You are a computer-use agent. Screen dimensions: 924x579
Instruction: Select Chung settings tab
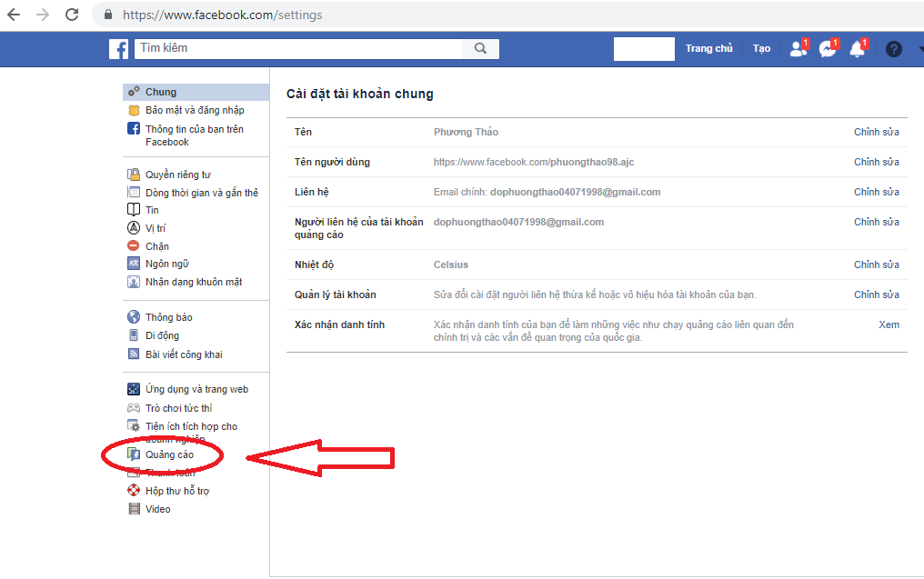click(x=196, y=92)
